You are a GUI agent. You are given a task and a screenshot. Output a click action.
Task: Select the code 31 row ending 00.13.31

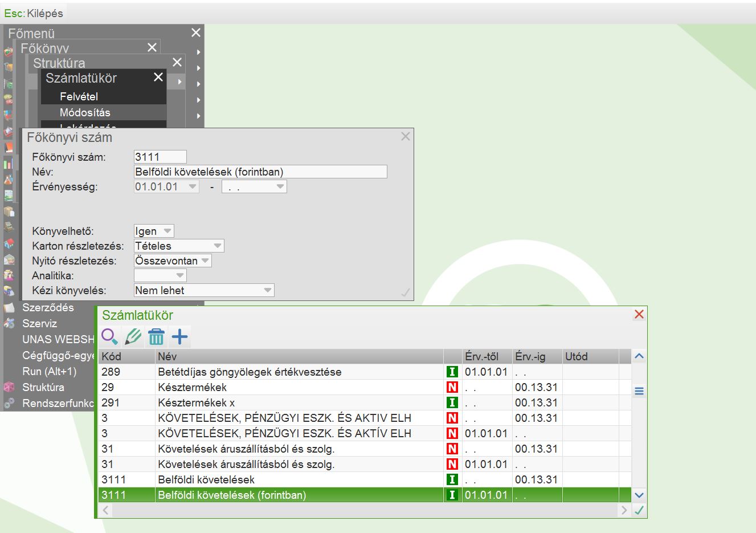365,449
